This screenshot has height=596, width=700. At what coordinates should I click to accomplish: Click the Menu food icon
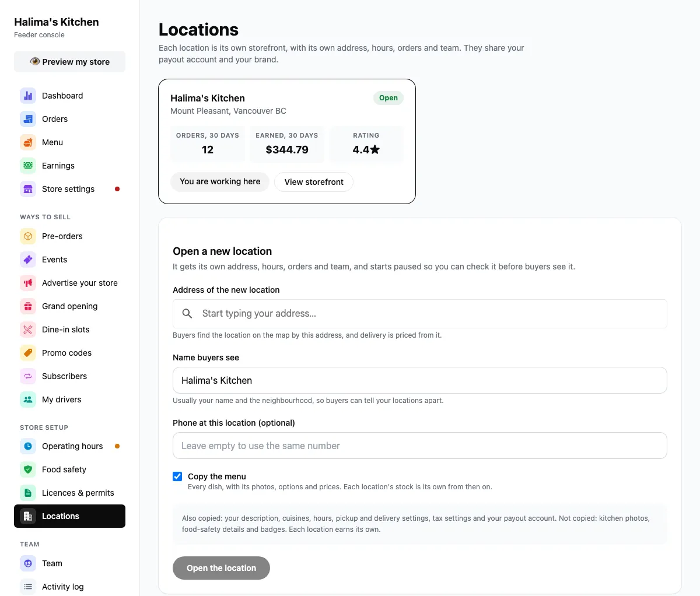(28, 142)
